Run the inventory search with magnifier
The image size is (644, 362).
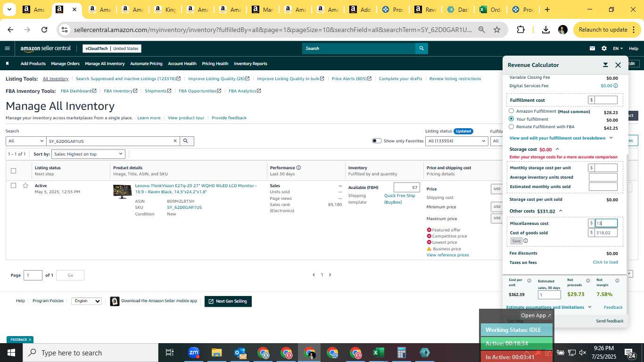pos(186,141)
